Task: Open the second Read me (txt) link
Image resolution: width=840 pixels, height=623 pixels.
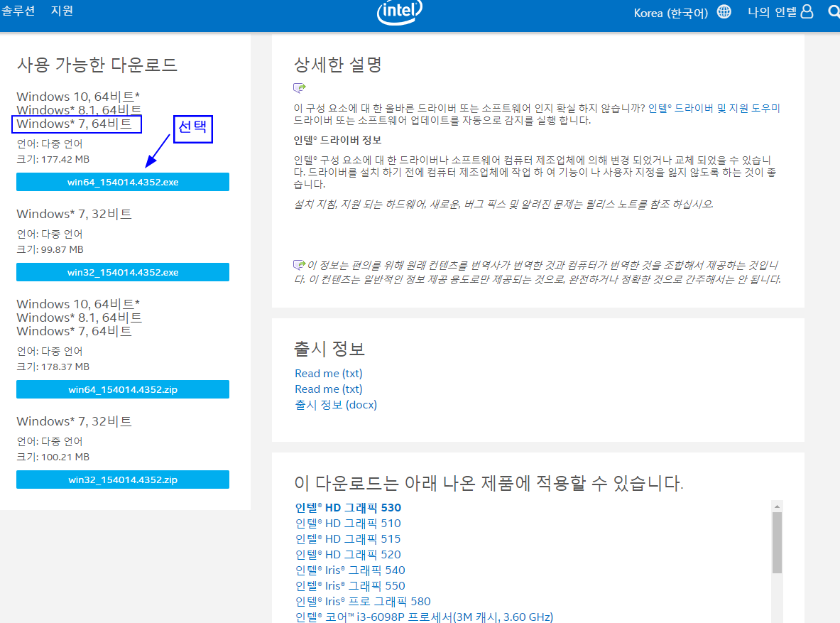Action: pyautogui.click(x=328, y=389)
